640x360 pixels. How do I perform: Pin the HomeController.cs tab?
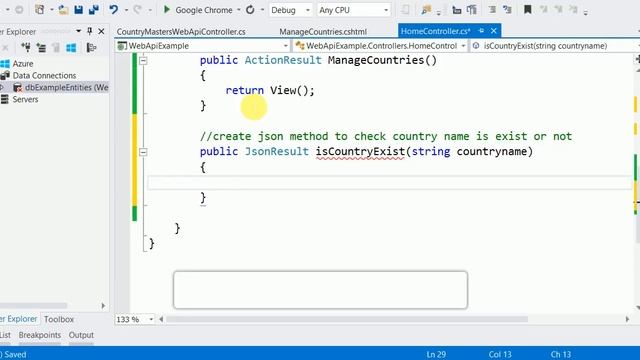[x=482, y=31]
